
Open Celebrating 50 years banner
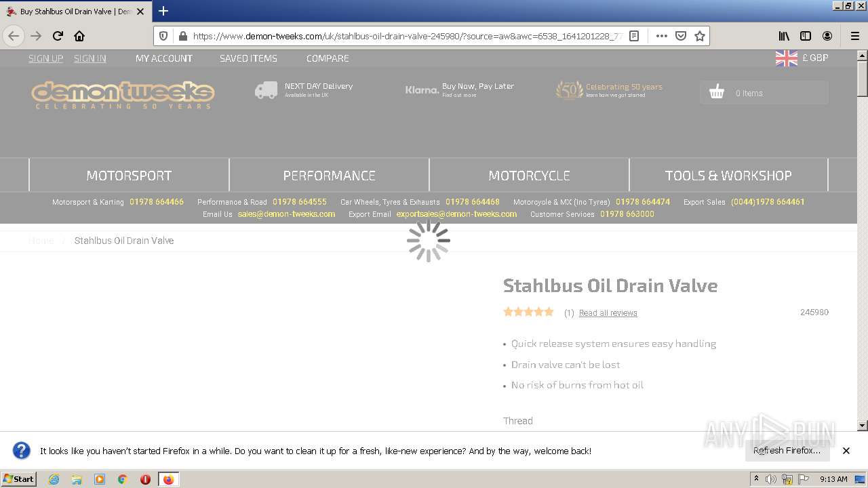[x=609, y=89]
